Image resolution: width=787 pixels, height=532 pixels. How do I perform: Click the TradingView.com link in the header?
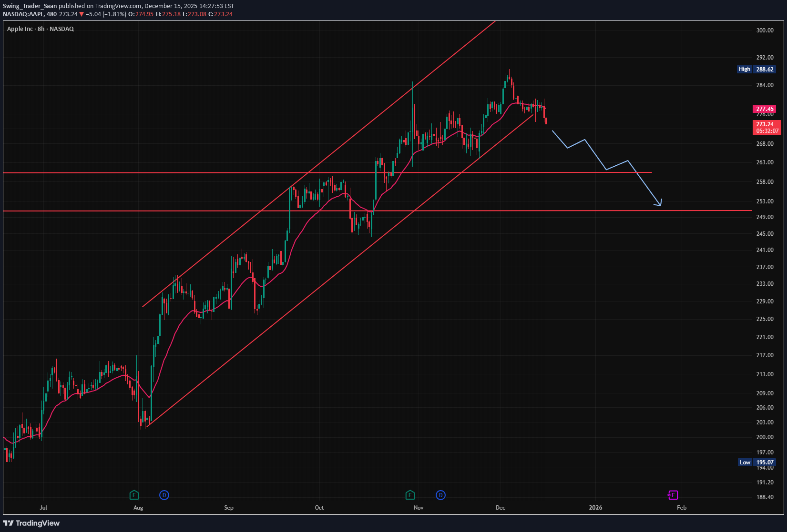tap(117, 6)
